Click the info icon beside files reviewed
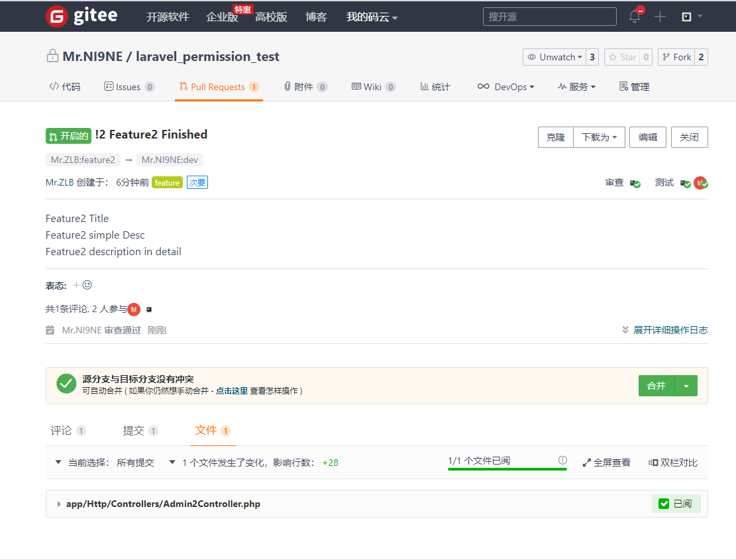The image size is (736, 560). (x=562, y=460)
